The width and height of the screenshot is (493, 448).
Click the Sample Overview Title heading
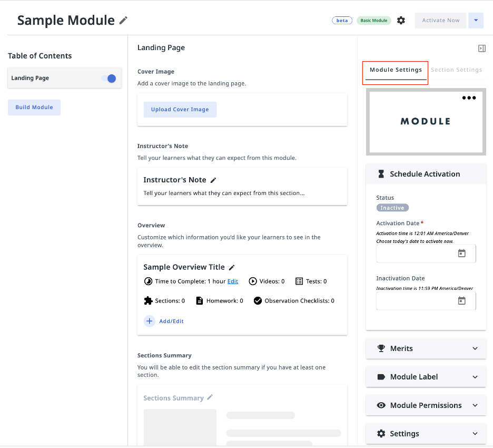184,267
